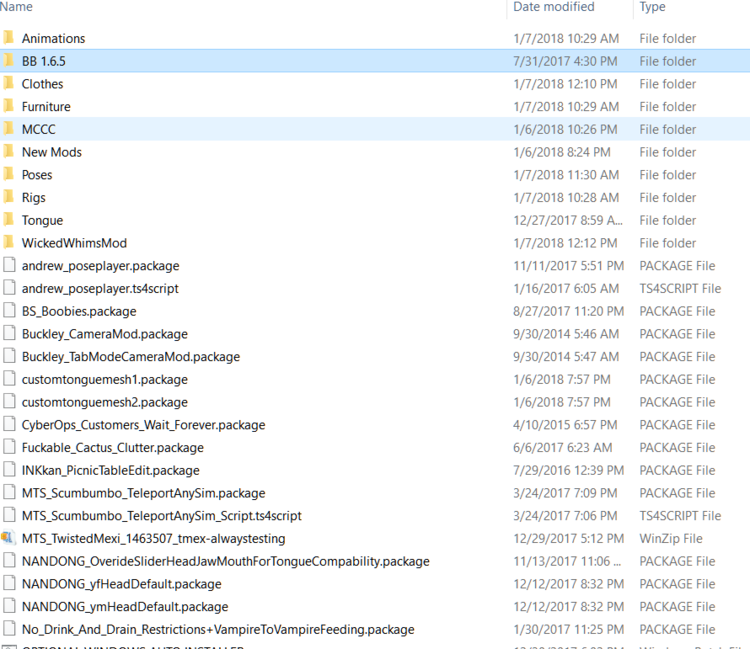Viewport: 750px width, 649px height.
Task: Select NANDONG_ymHeadDefault.package file name
Action: tap(125, 607)
